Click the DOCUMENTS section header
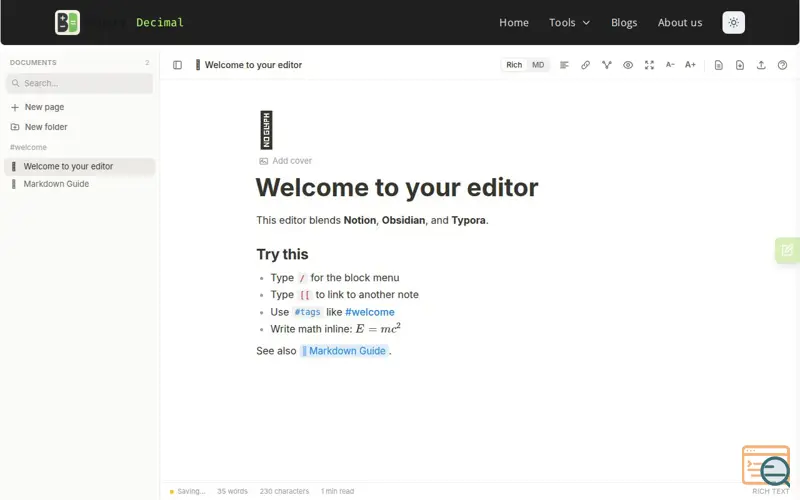Viewport: 800px width, 500px height. tap(33, 62)
